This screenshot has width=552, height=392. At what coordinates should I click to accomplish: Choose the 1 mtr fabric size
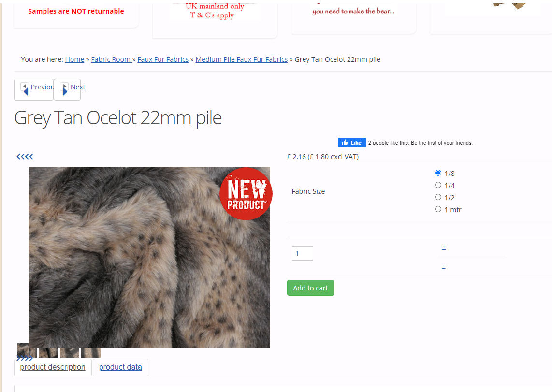438,209
